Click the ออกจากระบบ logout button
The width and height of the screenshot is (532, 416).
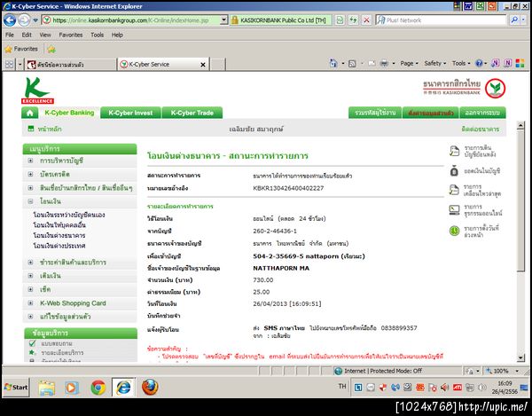tap(482, 113)
